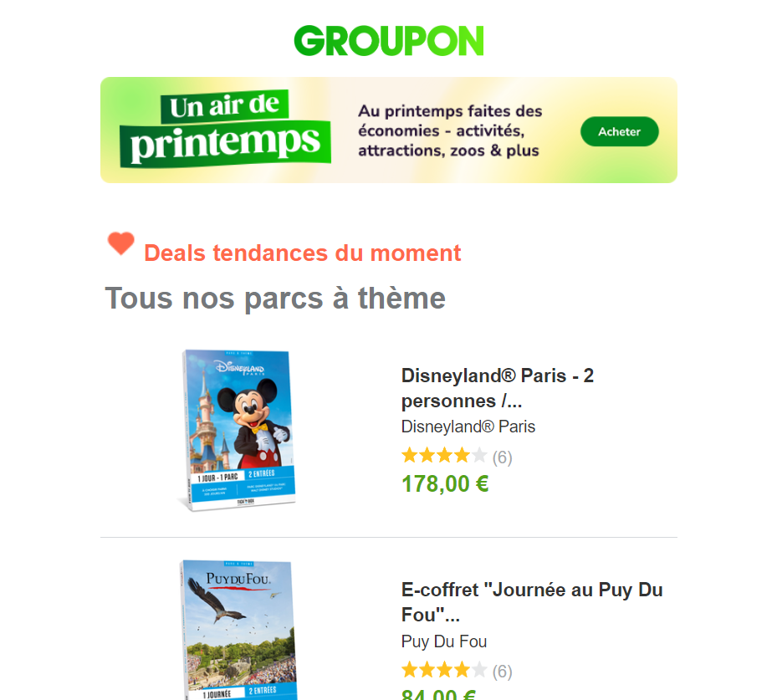The width and height of the screenshot is (777, 700).
Task: Open E-coffret Journée au Puy Du Fou title
Action: coord(532,602)
